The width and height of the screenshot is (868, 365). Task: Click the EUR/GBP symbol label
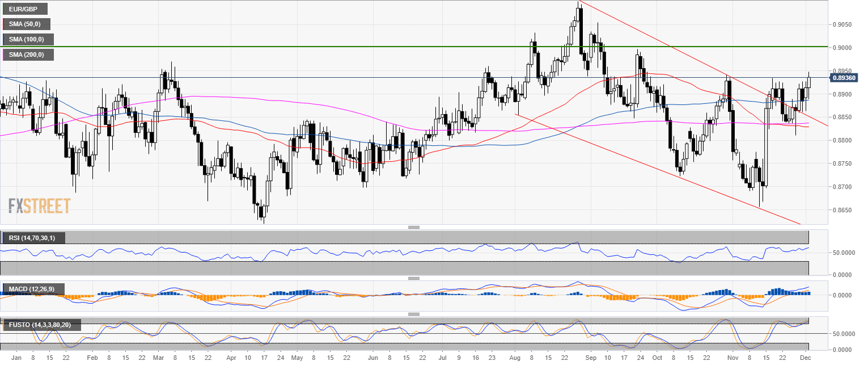pos(26,9)
